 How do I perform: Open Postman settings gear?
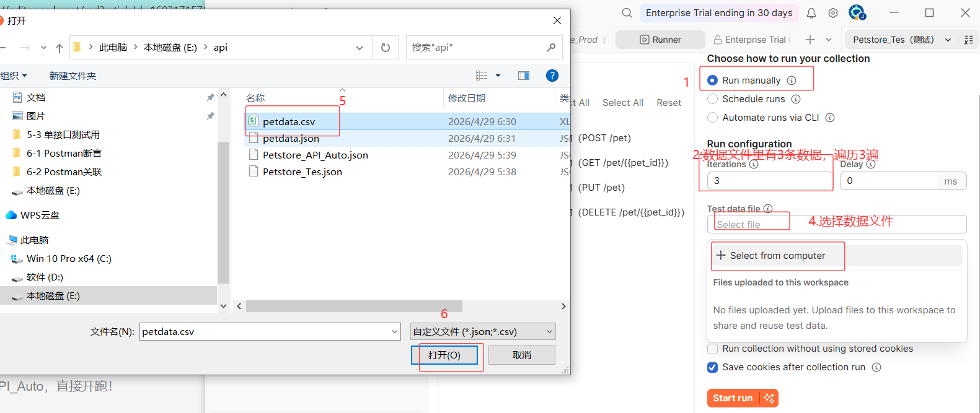click(x=833, y=13)
